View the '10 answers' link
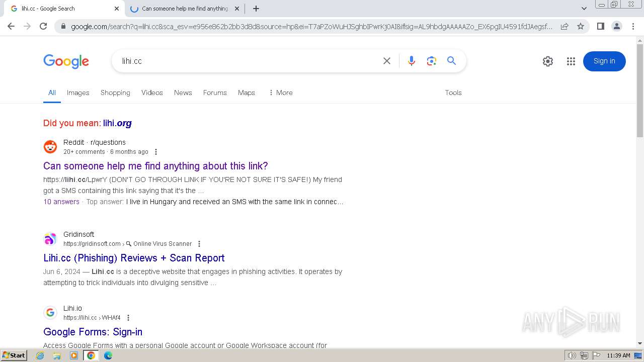 pos(61,202)
